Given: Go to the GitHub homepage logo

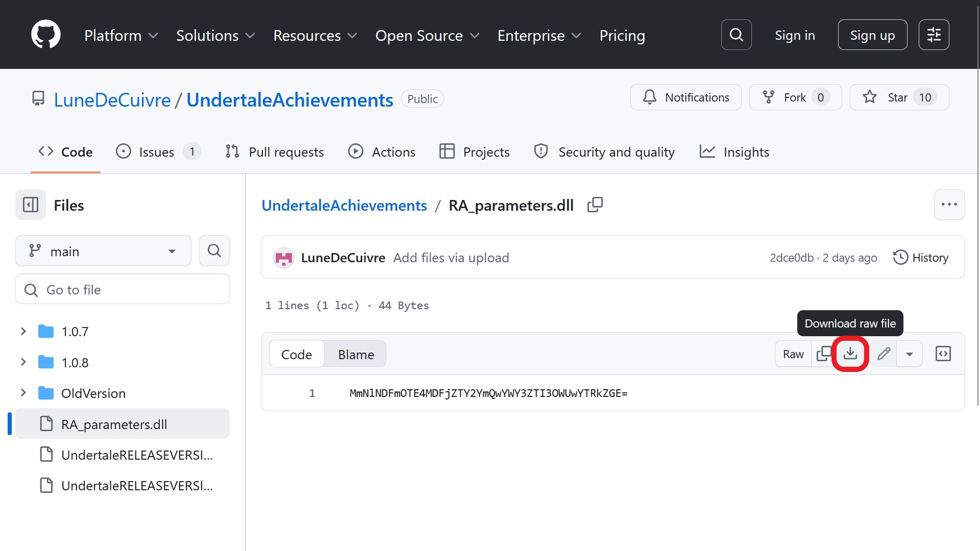Looking at the screenshot, I should tap(46, 35).
